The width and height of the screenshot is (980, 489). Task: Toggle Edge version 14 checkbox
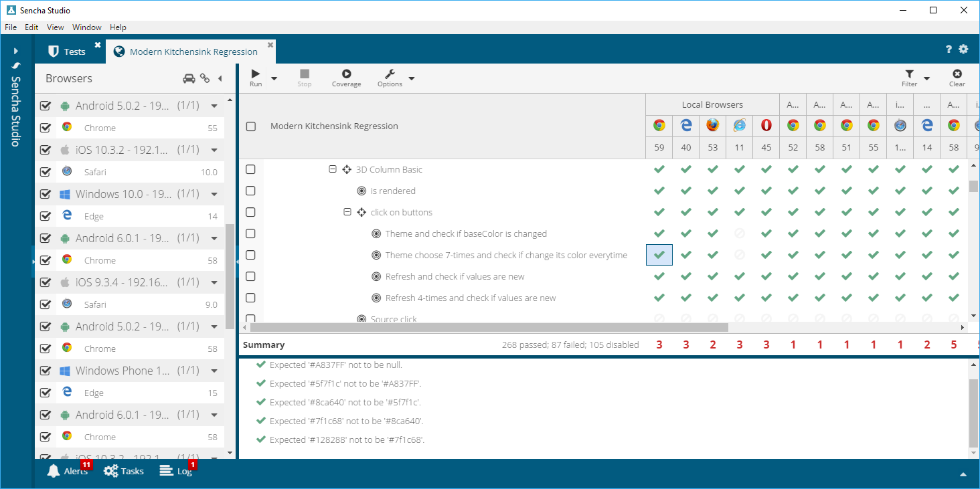(46, 216)
